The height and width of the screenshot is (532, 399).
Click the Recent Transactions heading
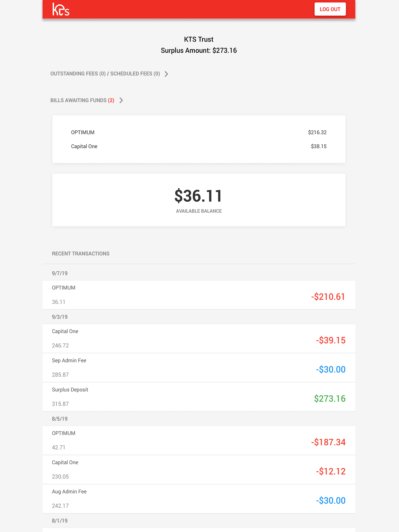point(81,254)
